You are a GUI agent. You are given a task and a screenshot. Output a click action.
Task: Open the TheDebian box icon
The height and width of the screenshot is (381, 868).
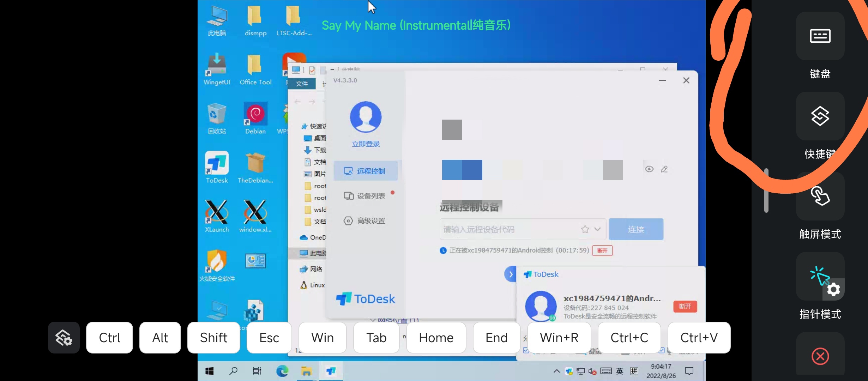pyautogui.click(x=255, y=168)
